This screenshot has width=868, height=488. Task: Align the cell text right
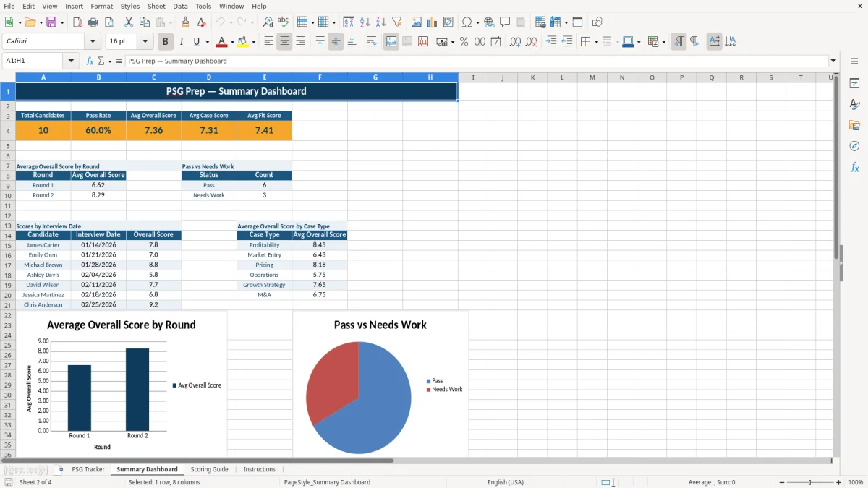(300, 42)
